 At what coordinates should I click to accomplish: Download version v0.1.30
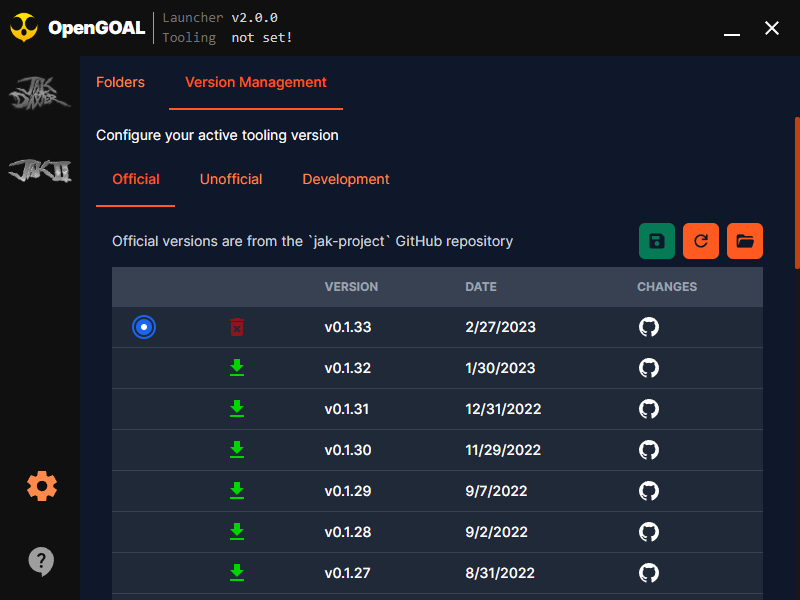click(x=237, y=450)
